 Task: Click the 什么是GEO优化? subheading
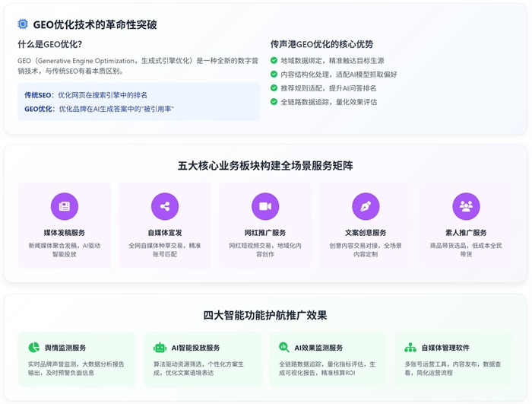[49, 44]
